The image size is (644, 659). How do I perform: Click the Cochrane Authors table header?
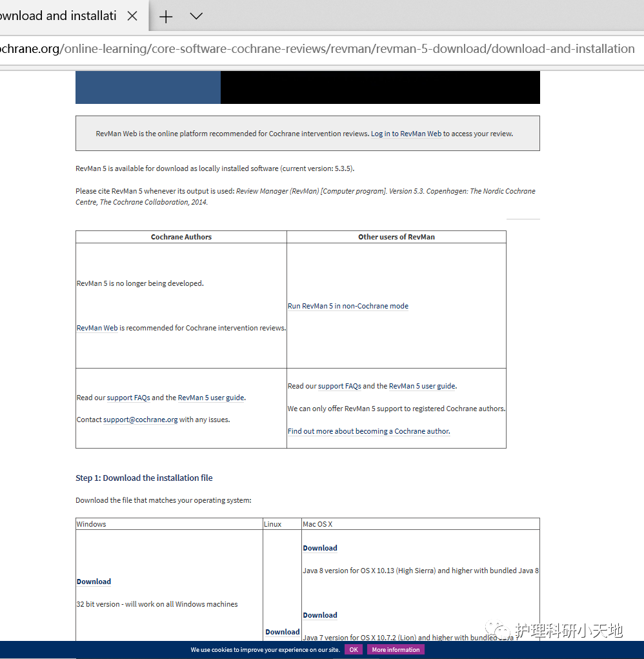[181, 237]
